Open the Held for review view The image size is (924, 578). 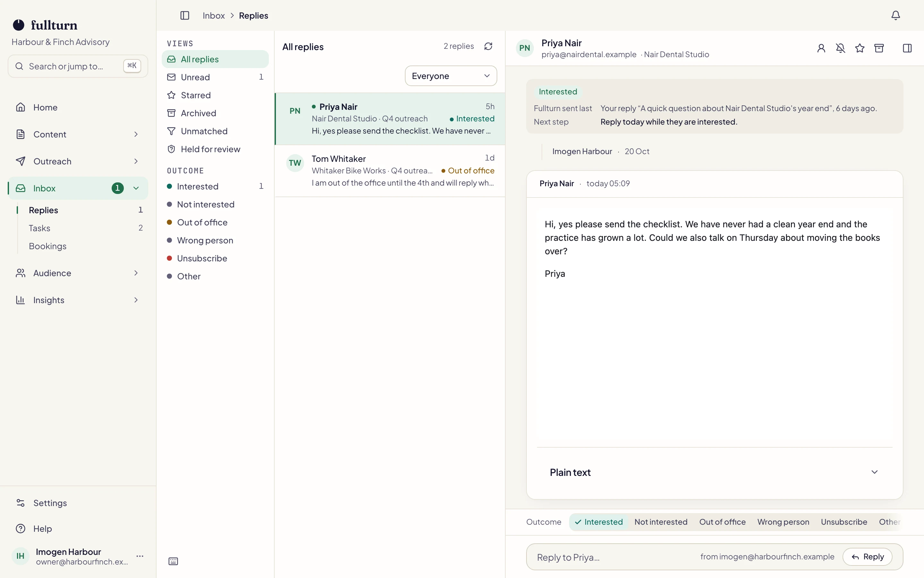click(215, 149)
